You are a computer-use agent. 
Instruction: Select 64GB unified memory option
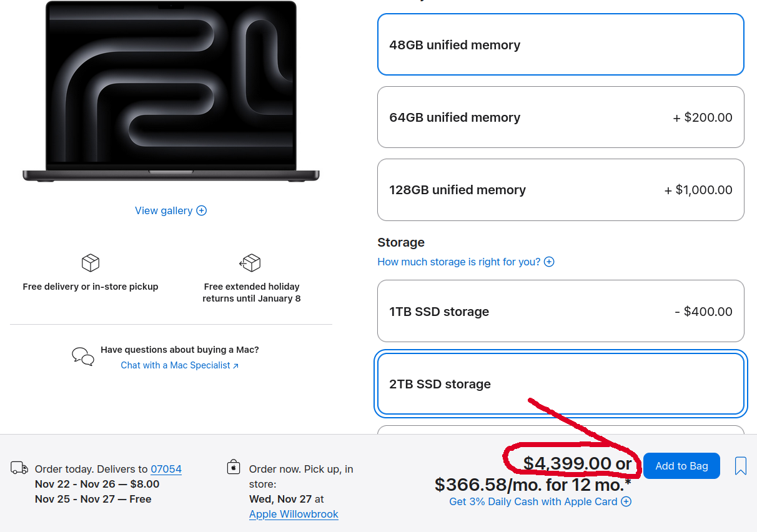(x=560, y=117)
